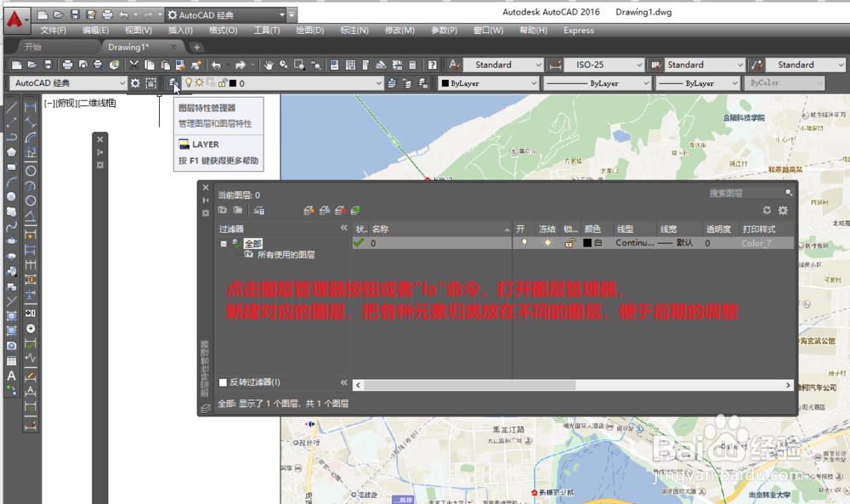Screen dimensions: 850x504
Task: Click Set Current layer icon with green check
Action: click(x=355, y=210)
